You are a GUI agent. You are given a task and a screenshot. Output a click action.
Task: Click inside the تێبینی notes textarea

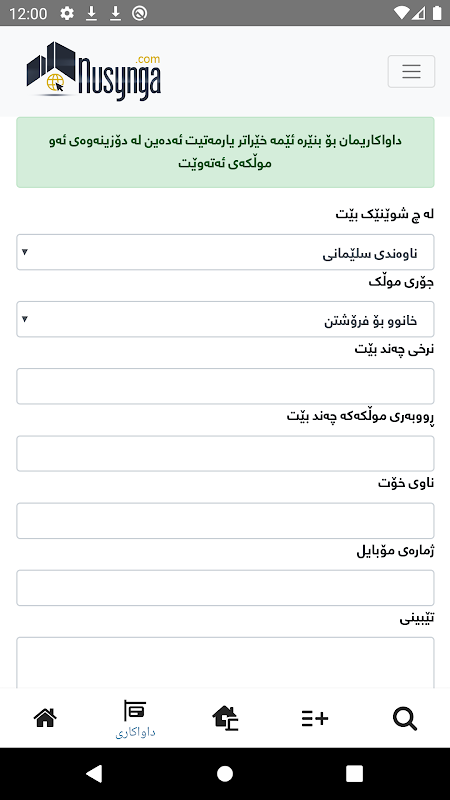point(226,662)
